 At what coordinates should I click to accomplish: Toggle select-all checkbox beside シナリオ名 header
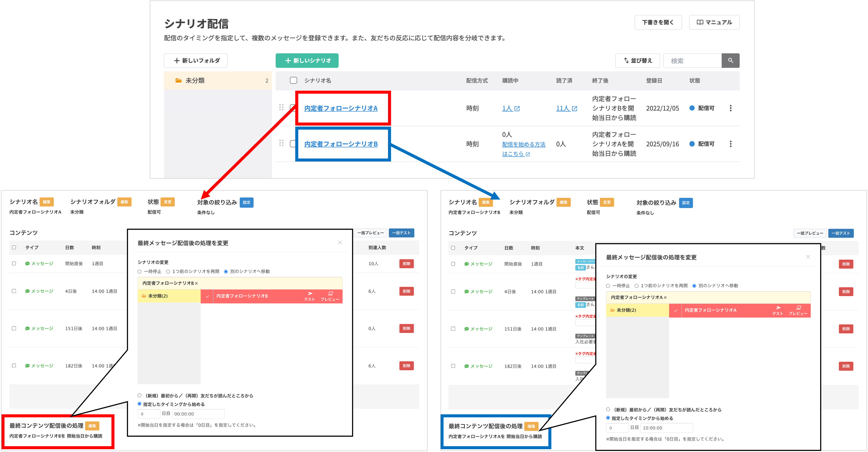point(294,80)
